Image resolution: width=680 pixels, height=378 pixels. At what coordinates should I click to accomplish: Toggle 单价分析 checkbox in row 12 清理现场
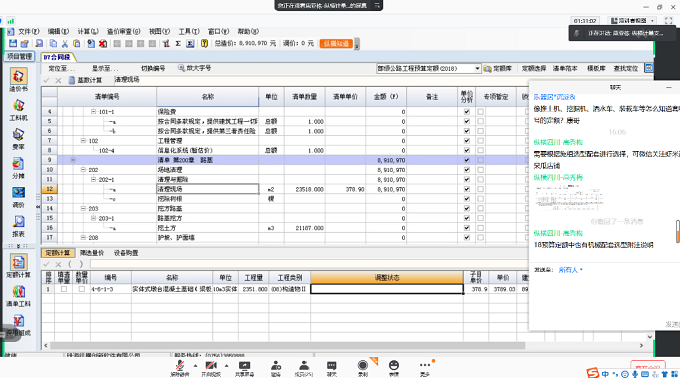[x=467, y=189]
